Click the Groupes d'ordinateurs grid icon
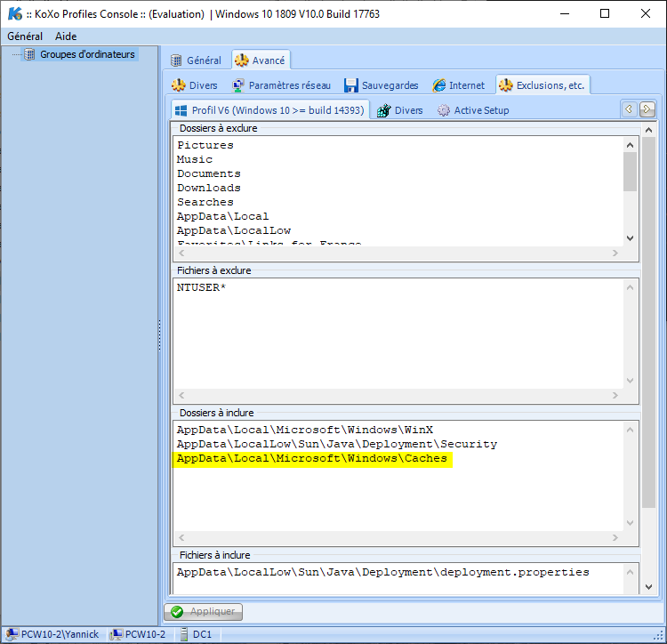Viewport: 667px width, 644px height. coord(29,54)
